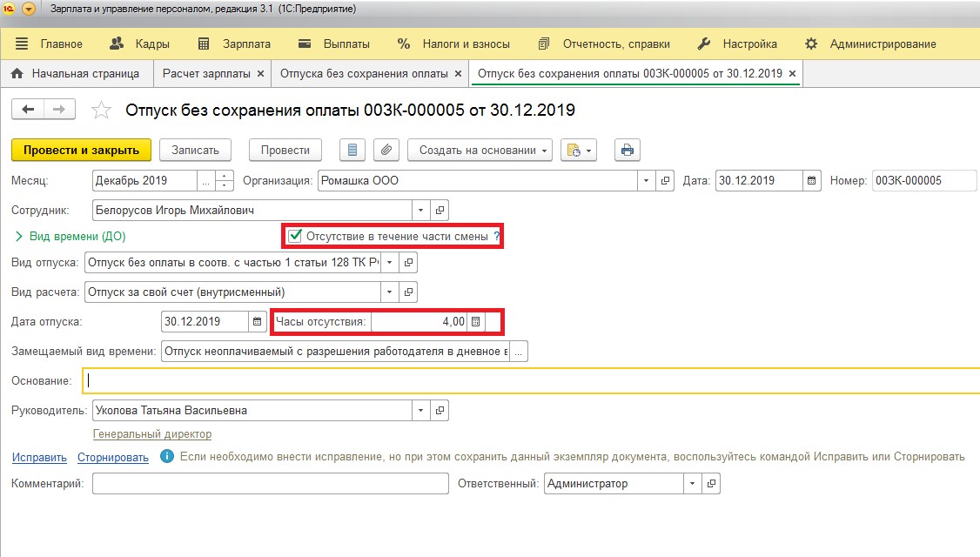Mark document with favorite star icon
This screenshot has height=557, width=980.
click(x=102, y=110)
